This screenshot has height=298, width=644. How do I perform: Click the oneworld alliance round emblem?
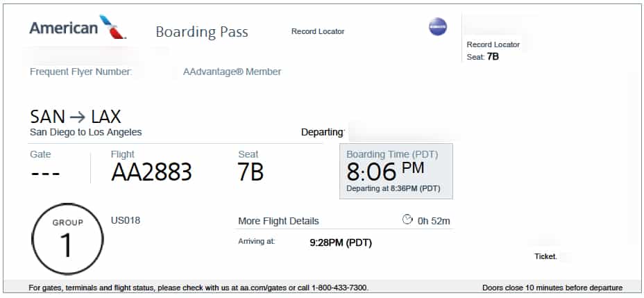tap(437, 26)
